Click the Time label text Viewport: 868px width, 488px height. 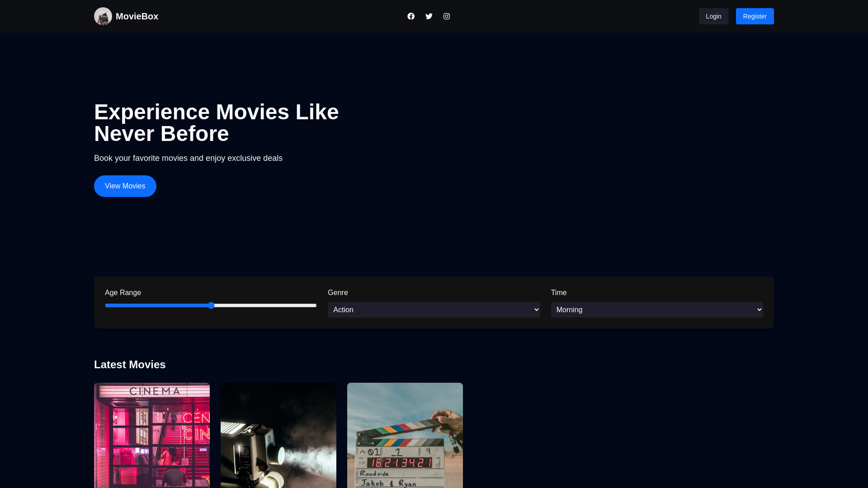click(x=559, y=293)
